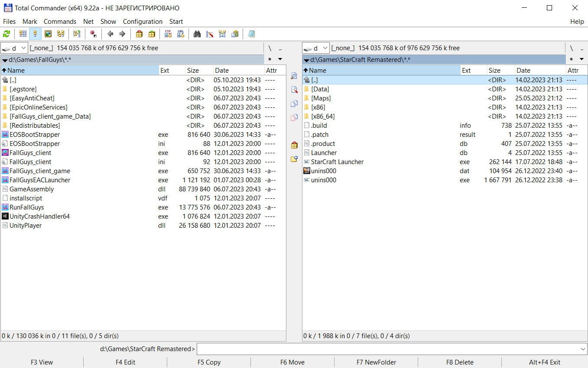This screenshot has width=588, height=368.
Task: Toggle the Brief view mode button
Action: (23, 34)
